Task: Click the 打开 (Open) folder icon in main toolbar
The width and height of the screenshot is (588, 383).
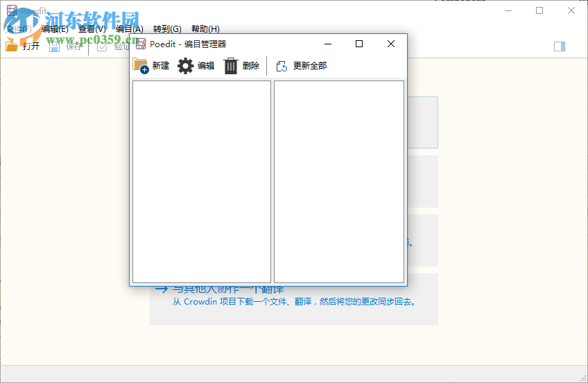Action: tap(12, 46)
